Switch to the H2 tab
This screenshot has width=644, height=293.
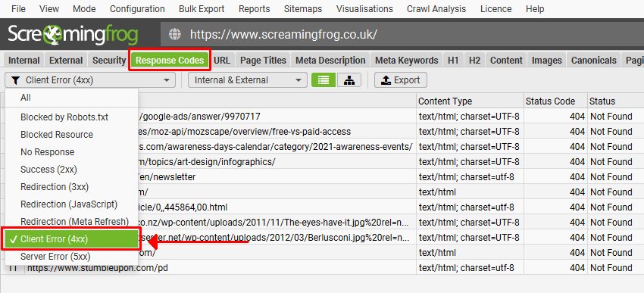(474, 61)
